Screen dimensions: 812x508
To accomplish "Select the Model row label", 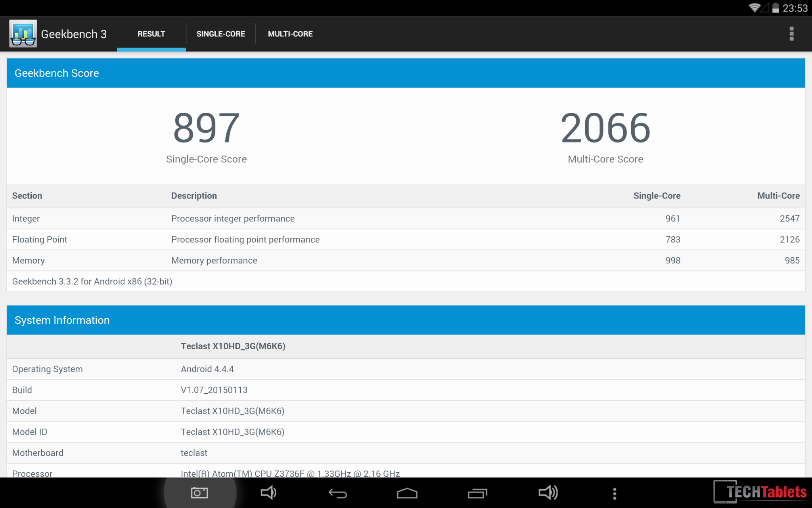I will pyautogui.click(x=25, y=411).
